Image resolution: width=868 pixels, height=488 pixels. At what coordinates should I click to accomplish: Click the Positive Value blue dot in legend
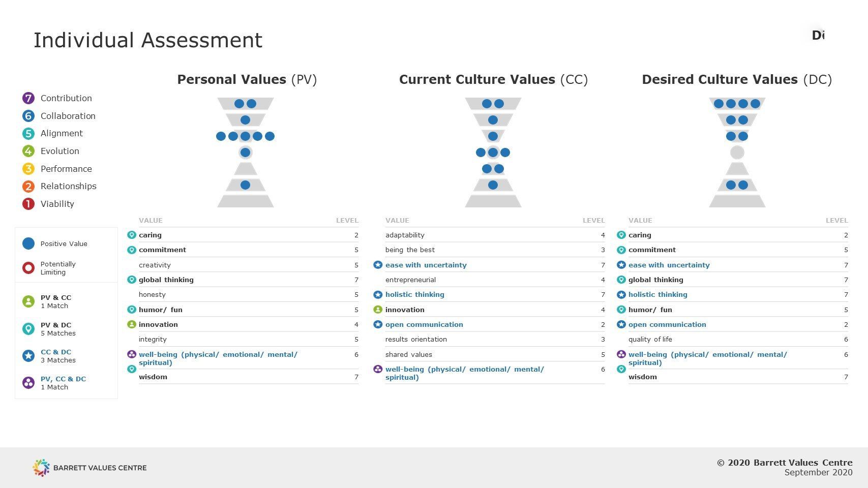tap(28, 243)
